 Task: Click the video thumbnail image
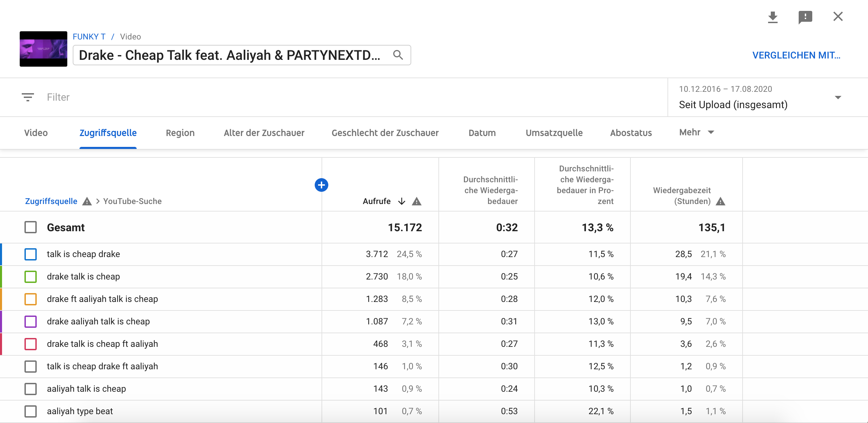[44, 49]
